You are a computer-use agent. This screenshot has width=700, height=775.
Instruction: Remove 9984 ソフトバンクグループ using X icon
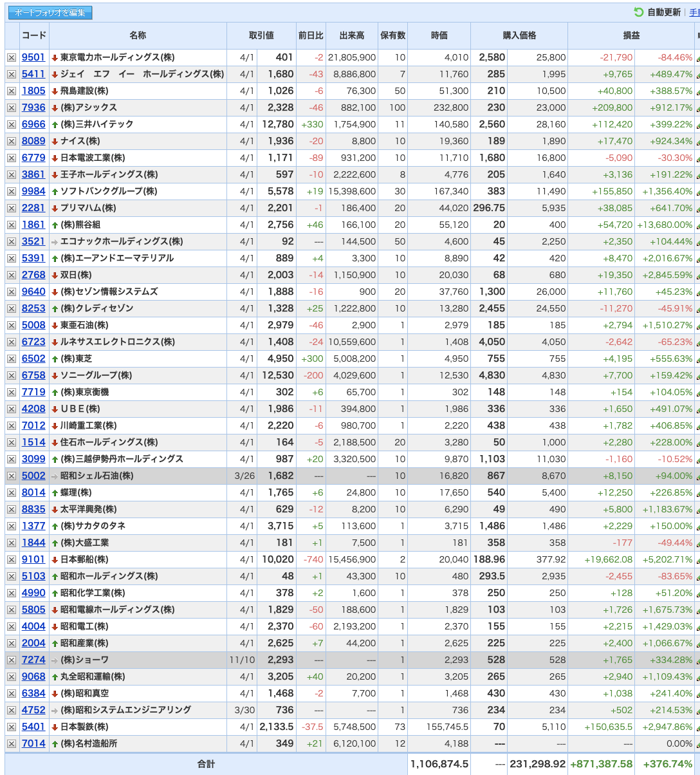click(x=12, y=191)
